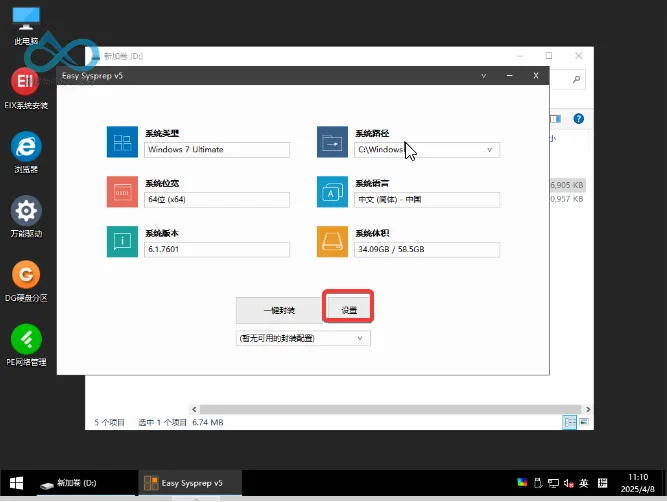Screen dimensions: 667x502
Task: Click the USB device tray icon
Action: (538, 483)
